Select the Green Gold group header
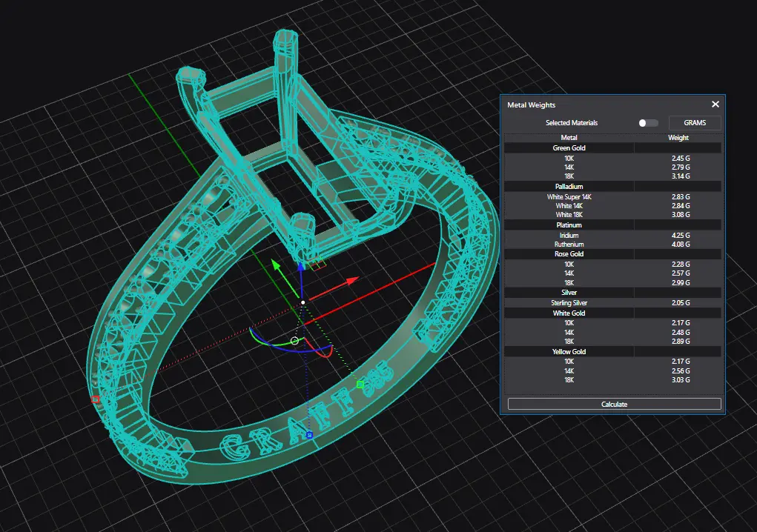Viewport: 757px width, 532px height. pyautogui.click(x=569, y=148)
